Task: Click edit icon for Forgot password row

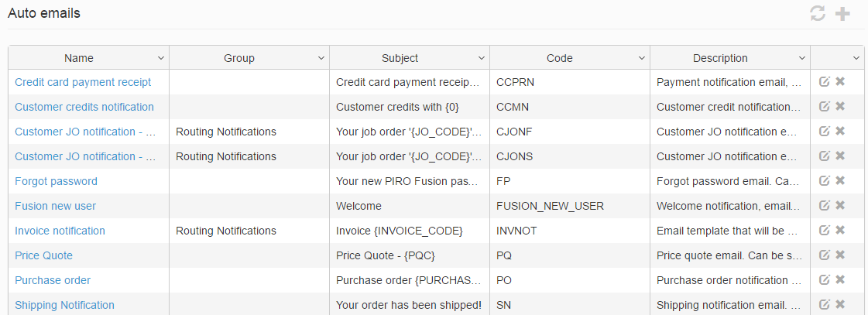Action: pos(825,180)
